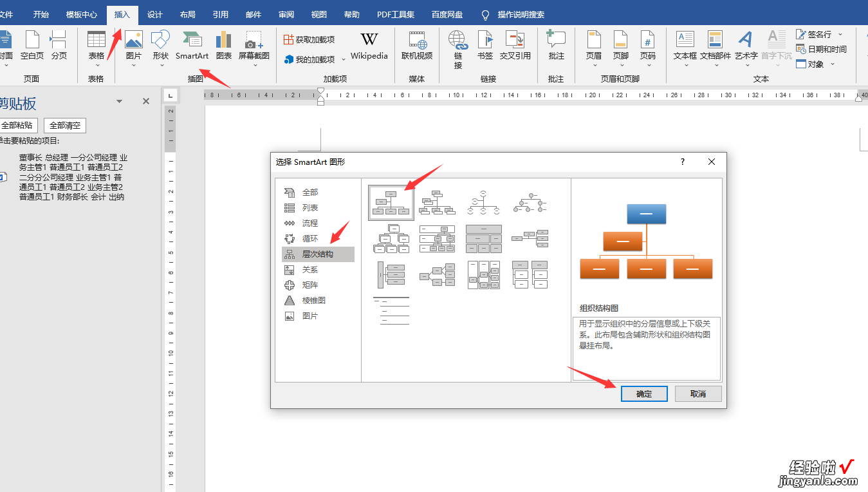Viewport: 868px width, 492px height.
Task: Select 关系 relationship category
Action: coord(318,269)
